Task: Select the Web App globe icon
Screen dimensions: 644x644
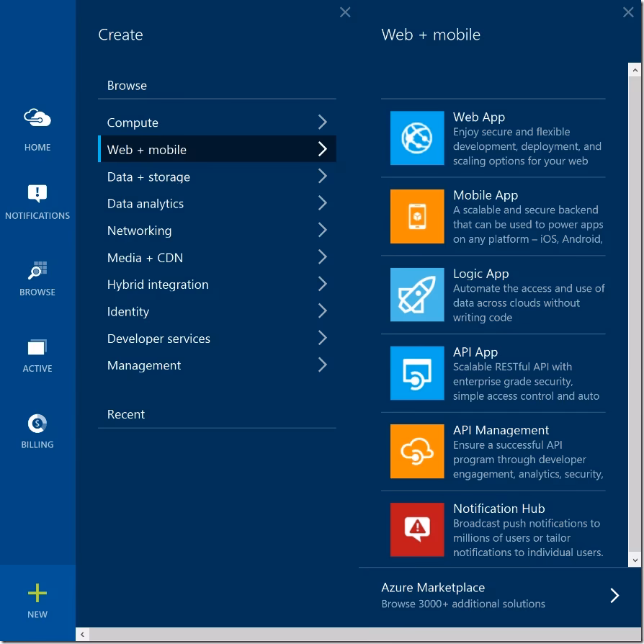Action: pos(417,138)
